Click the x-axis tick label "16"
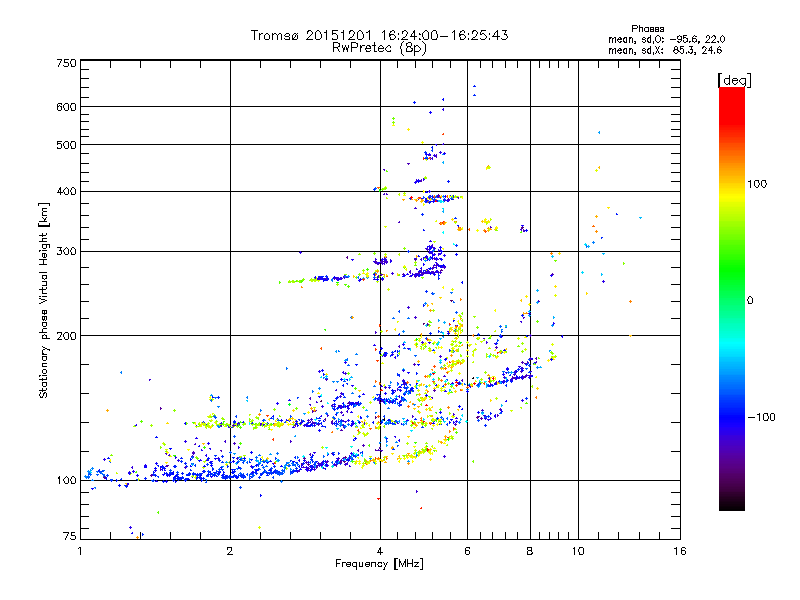This screenshot has height=600, width=800. click(x=680, y=551)
